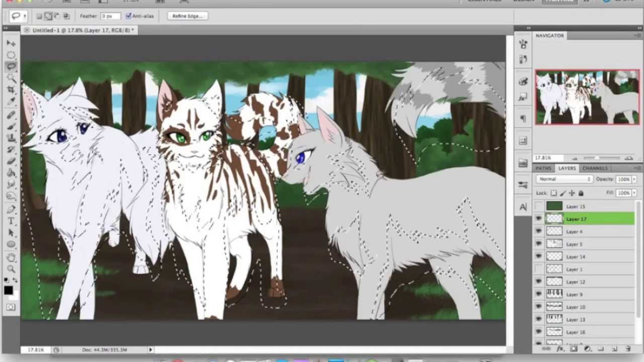644x362 pixels.
Task: Choose the Intersect with selection mode
Action: 66,16
